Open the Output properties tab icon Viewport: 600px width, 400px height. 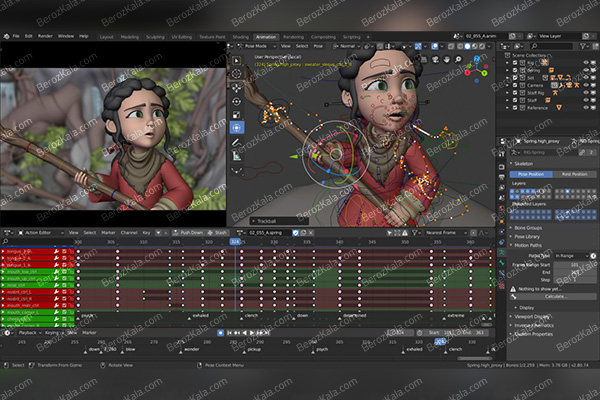[x=502, y=177]
